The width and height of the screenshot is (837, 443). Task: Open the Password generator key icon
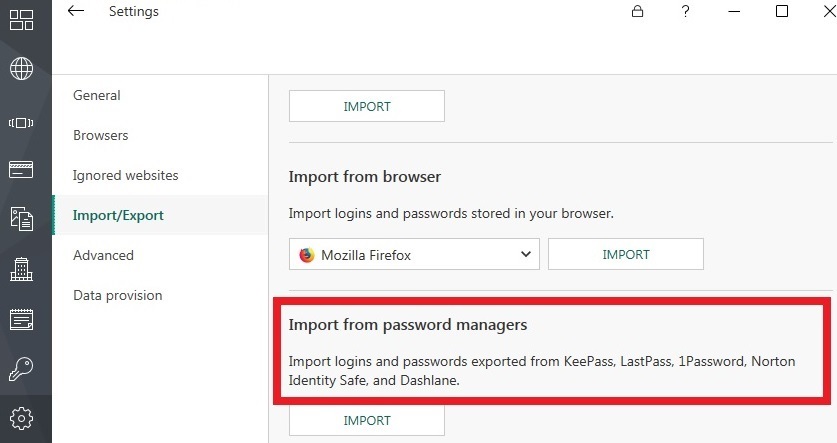pyautogui.click(x=21, y=369)
